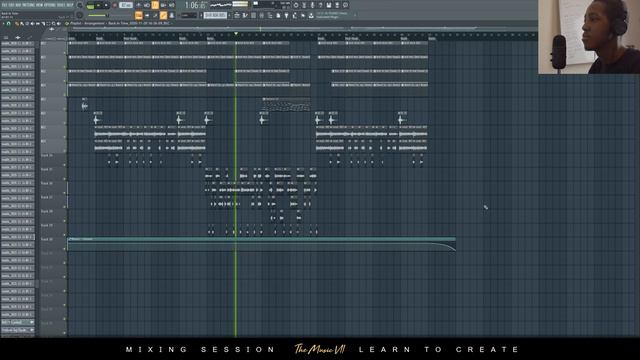Click the pattern selector arrow

point(201,15)
